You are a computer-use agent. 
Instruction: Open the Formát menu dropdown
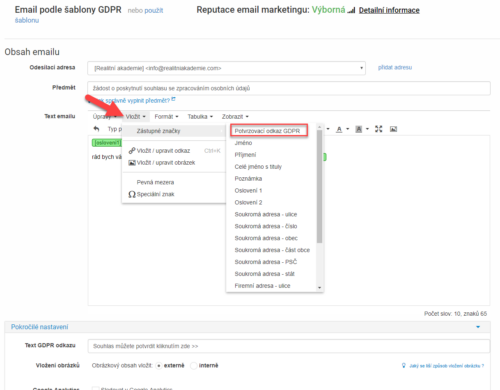point(166,117)
